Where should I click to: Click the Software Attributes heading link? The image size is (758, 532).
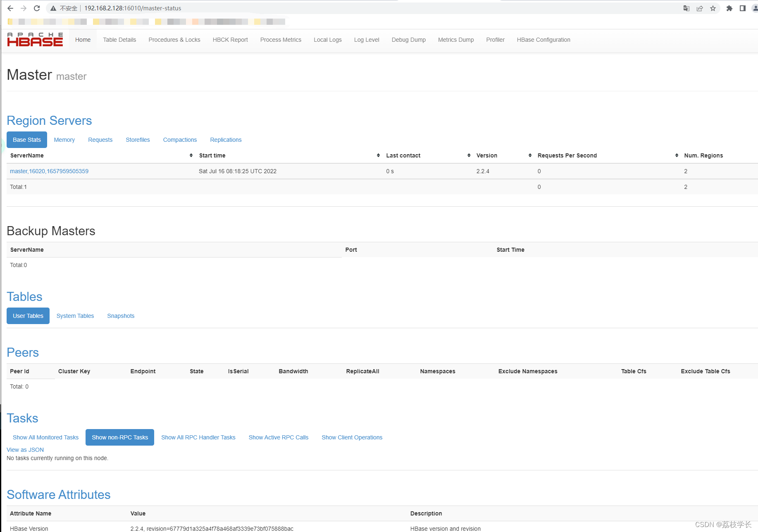click(59, 494)
